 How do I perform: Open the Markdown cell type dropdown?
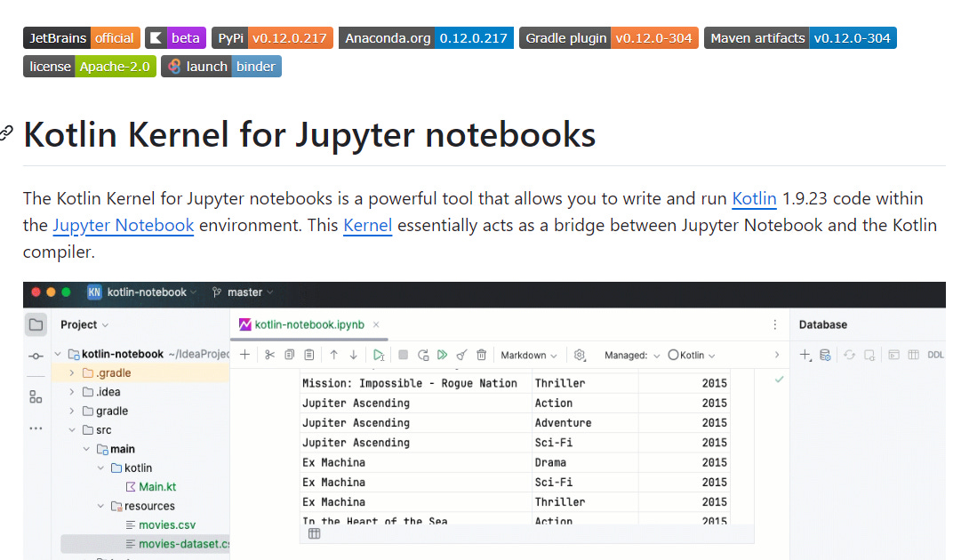529,356
